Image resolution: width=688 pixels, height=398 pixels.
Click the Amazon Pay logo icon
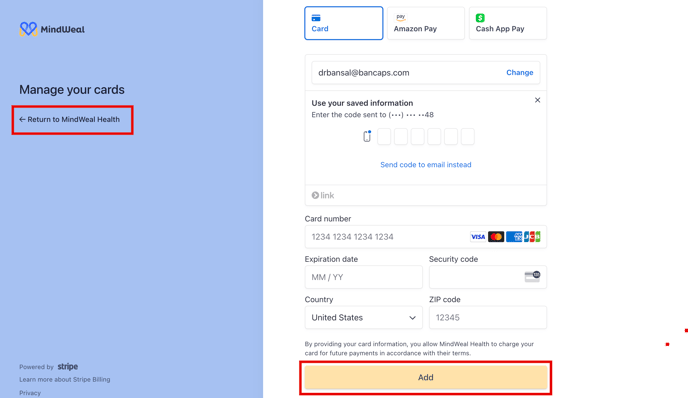pyautogui.click(x=401, y=18)
